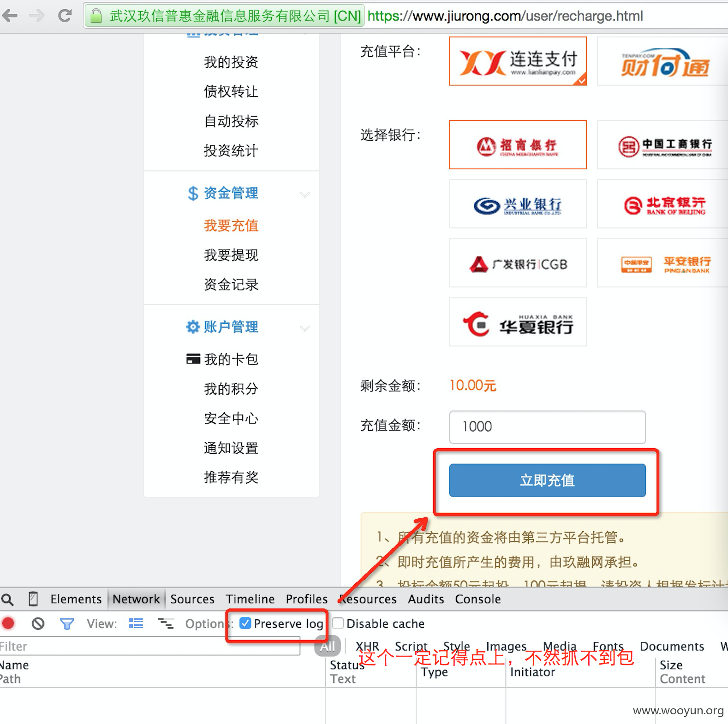Screen dimensions: 728x724
Task: Open 资金记录 in sidebar
Action: point(231,285)
